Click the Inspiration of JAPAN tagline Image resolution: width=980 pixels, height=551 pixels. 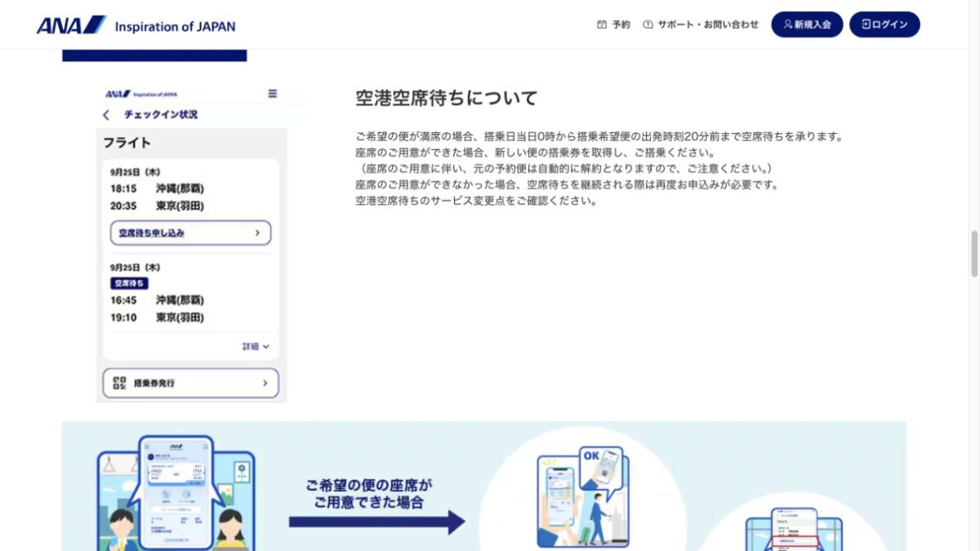tap(175, 26)
